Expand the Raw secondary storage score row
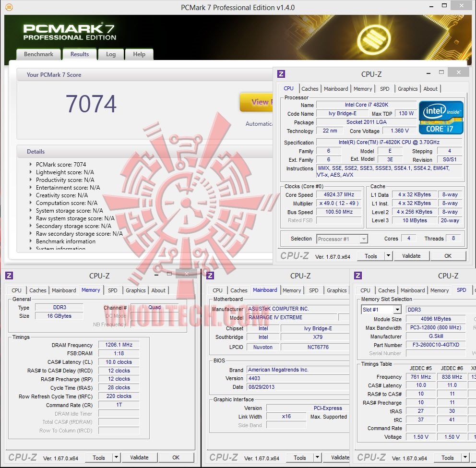 click(30, 234)
